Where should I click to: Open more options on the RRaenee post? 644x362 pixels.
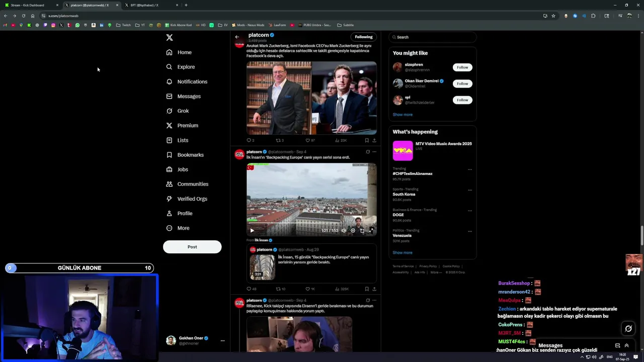(374, 301)
